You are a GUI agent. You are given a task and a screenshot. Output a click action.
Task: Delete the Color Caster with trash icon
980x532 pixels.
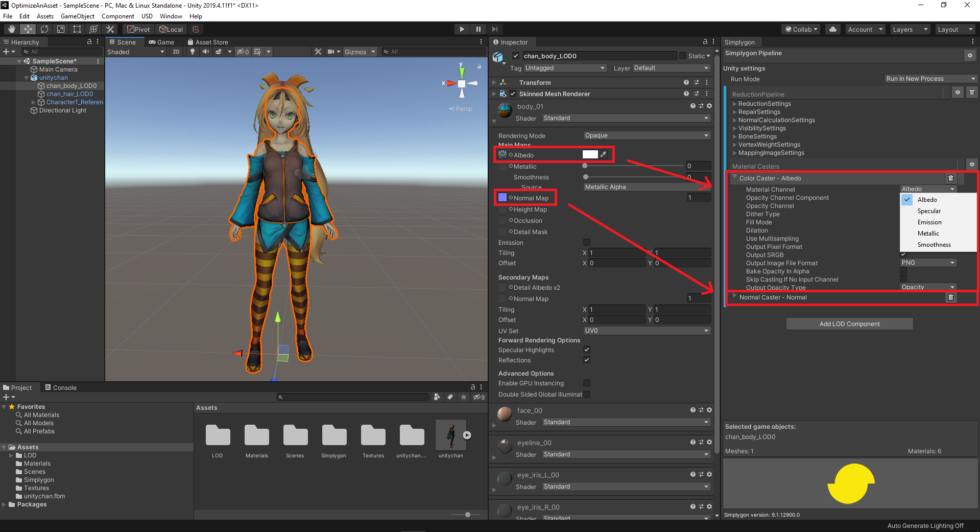point(950,178)
